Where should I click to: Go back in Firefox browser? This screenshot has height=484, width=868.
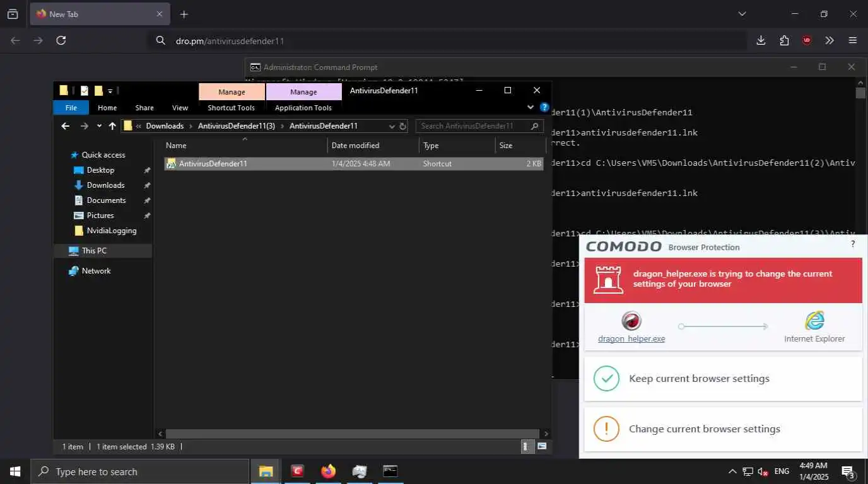[15, 40]
